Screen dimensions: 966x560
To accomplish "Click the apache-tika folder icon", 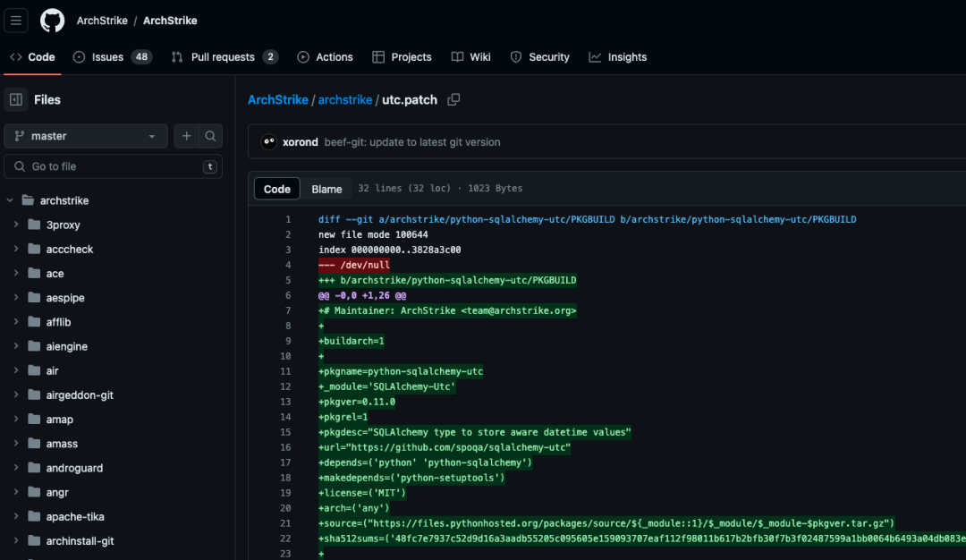I will (x=35, y=517).
